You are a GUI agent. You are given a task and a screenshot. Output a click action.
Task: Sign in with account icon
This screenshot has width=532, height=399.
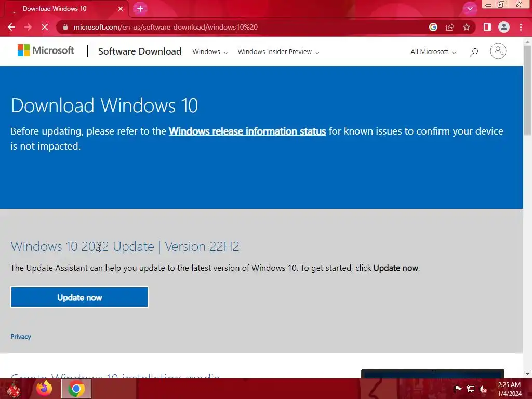[498, 51]
